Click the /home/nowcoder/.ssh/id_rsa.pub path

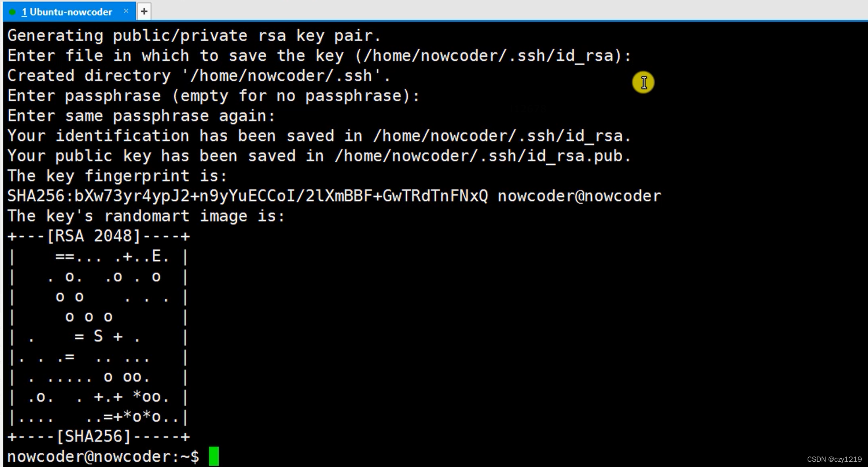(482, 156)
